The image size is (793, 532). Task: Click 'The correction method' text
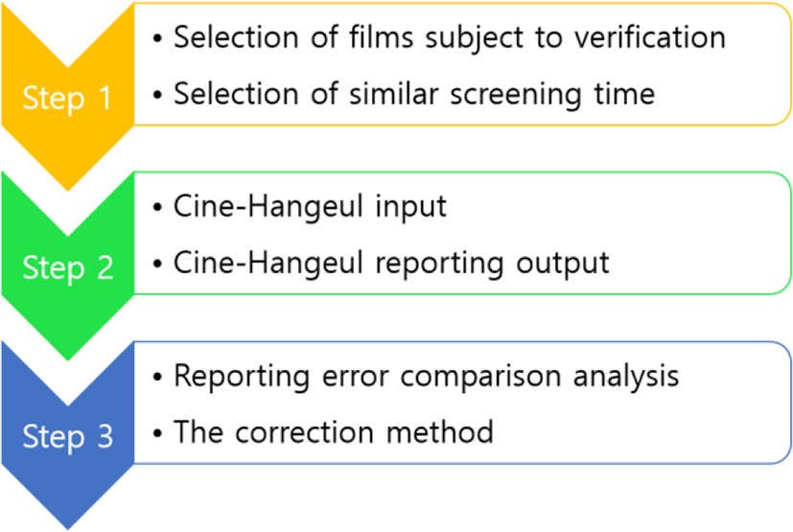(x=334, y=432)
